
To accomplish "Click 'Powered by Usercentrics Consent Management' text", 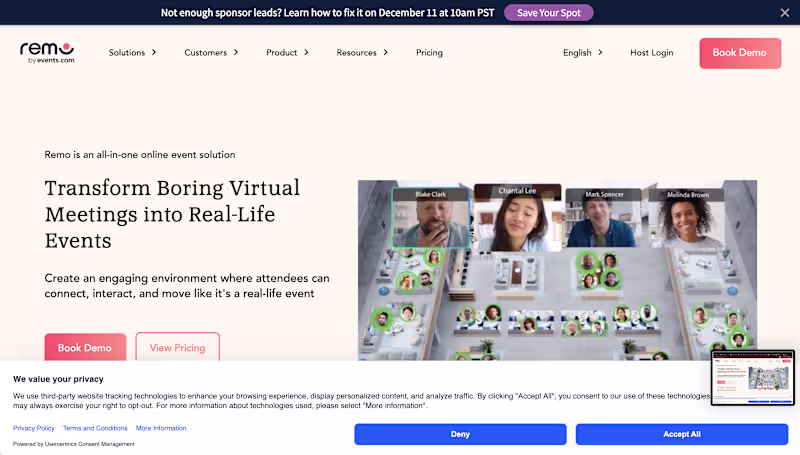I will point(74,444).
